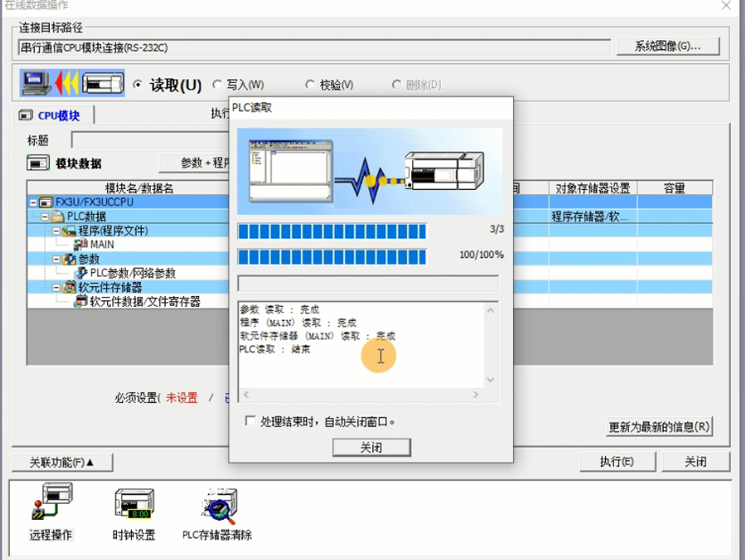Click the PLC参数/网络参数 item icon
The height and width of the screenshot is (560, 745).
80,273
